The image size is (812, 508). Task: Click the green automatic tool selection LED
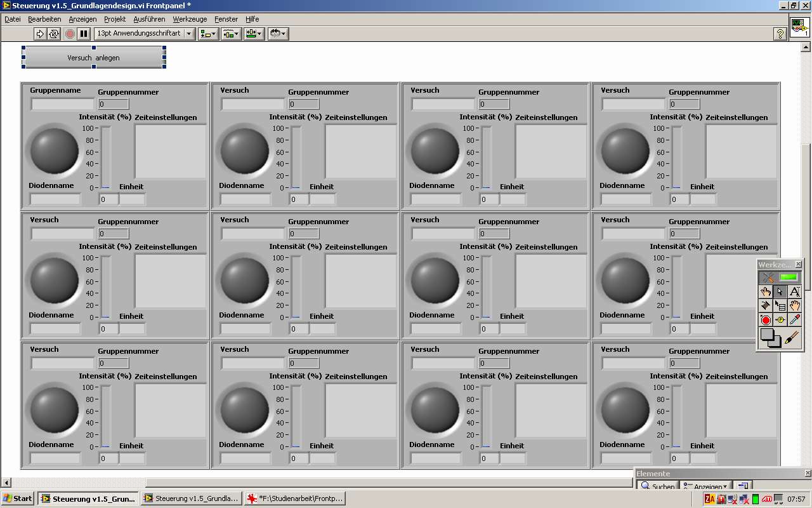(789, 277)
